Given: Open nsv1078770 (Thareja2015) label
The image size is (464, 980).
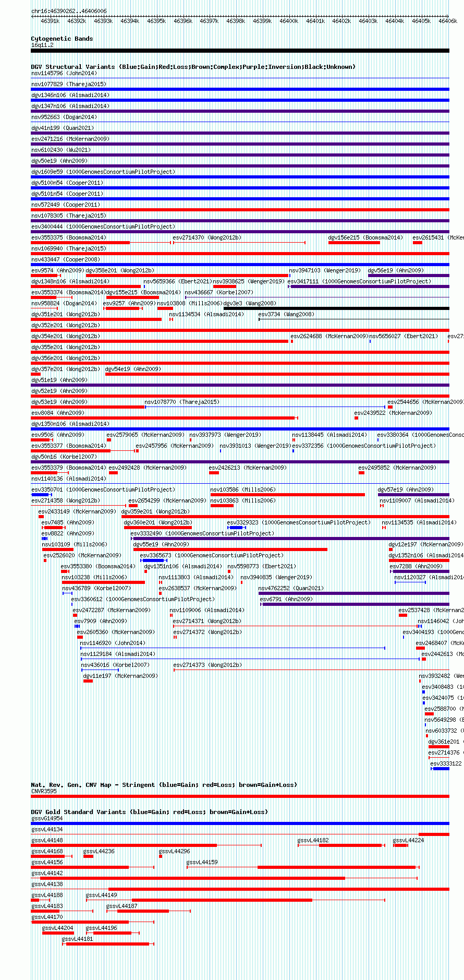Looking at the screenshot, I should pos(182,402).
